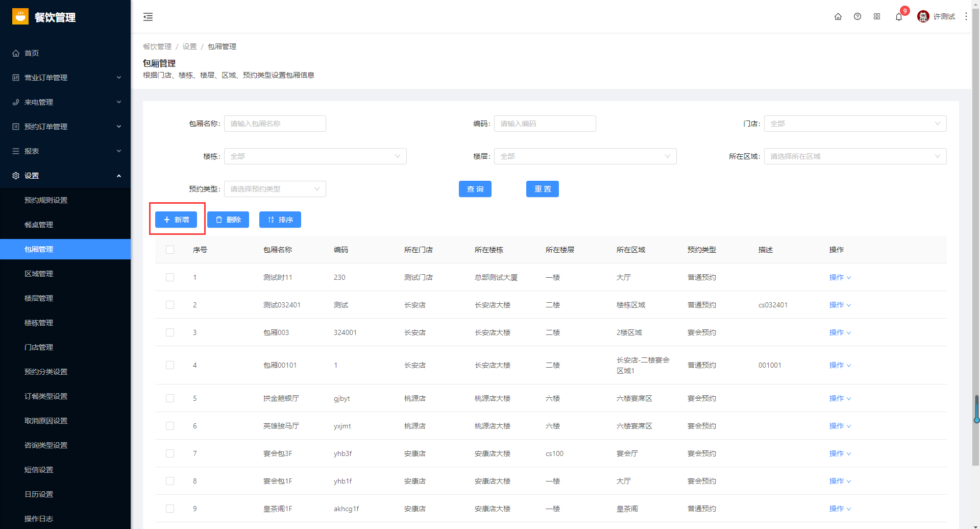Open the 楼层 dropdown filter
Screen dimensions: 980x529
click(585, 156)
